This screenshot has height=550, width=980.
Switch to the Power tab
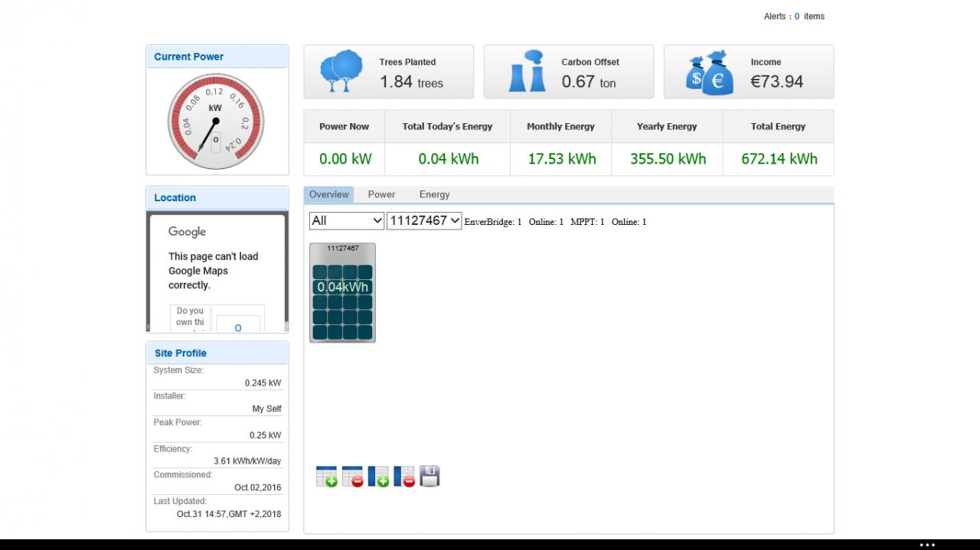point(381,194)
